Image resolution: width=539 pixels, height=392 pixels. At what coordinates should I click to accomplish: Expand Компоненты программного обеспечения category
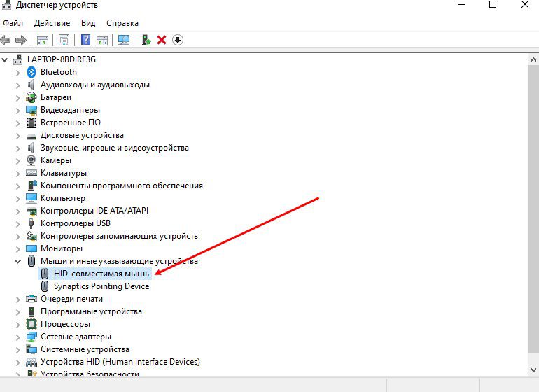pyautogui.click(x=18, y=186)
